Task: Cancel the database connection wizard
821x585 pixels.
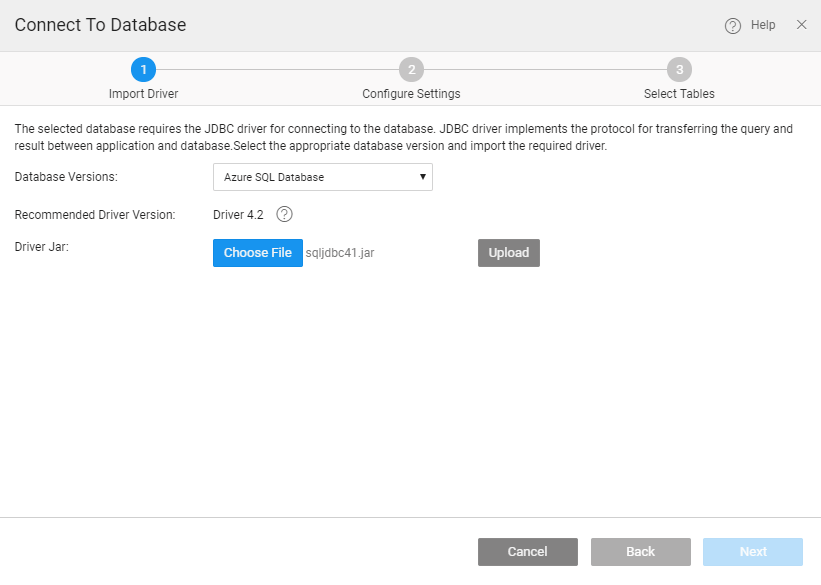Action: (x=527, y=552)
